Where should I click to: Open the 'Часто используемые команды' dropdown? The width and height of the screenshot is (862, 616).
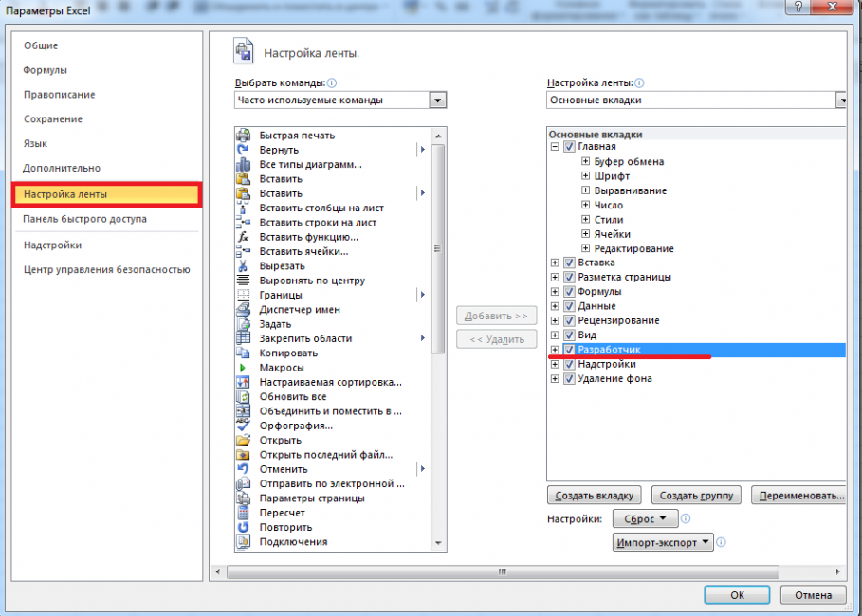[437, 100]
